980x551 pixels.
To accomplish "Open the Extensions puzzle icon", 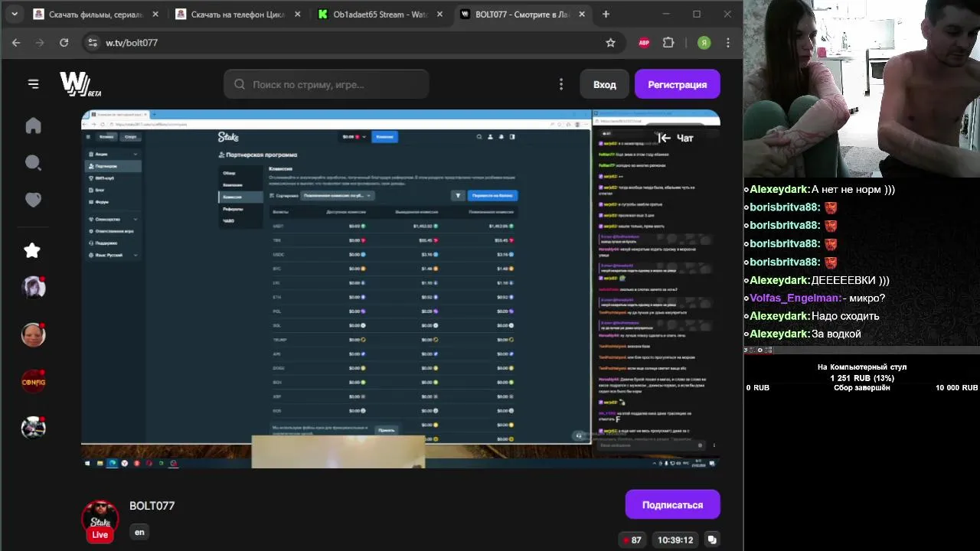I will (x=668, y=43).
